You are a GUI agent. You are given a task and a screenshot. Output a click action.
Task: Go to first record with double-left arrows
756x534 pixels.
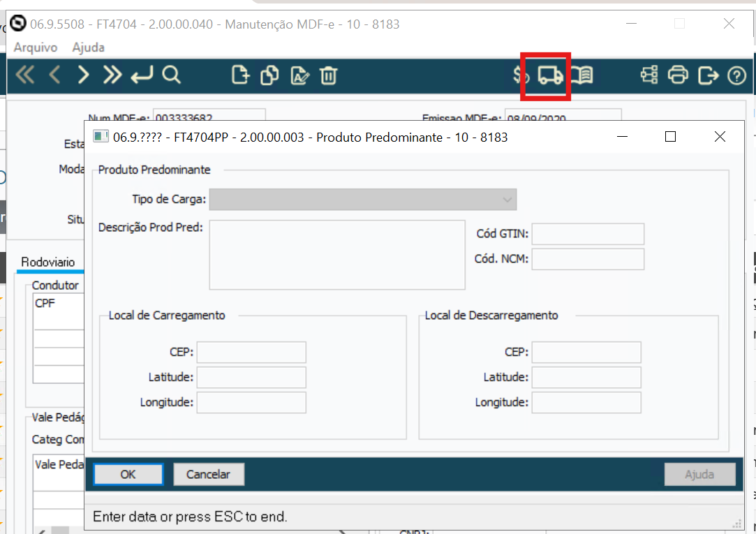(x=25, y=75)
